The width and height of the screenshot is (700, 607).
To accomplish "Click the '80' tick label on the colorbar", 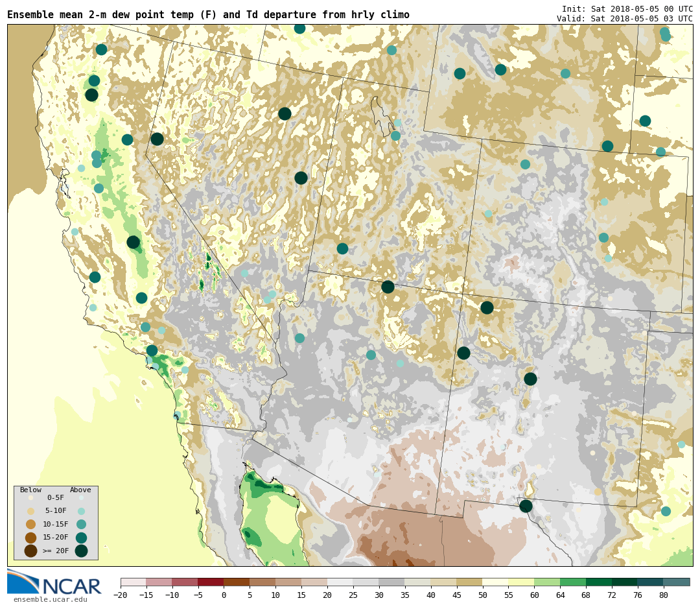I will coord(664,595).
